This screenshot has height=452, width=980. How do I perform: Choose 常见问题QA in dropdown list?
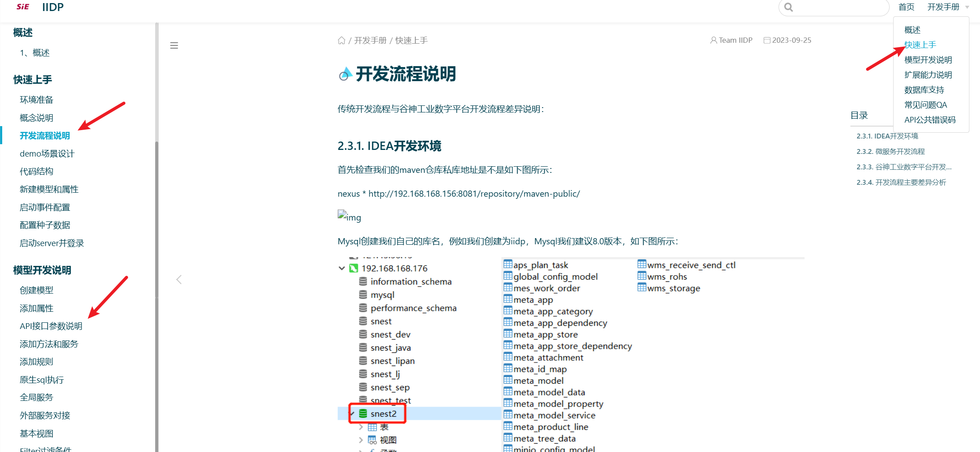point(925,105)
